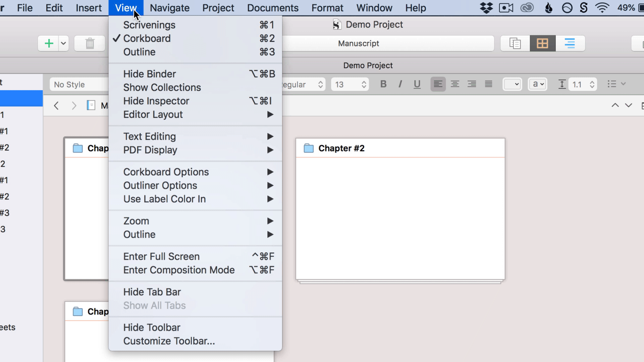Click the green Add document plus icon
This screenshot has height=362, width=644.
[x=49, y=44]
